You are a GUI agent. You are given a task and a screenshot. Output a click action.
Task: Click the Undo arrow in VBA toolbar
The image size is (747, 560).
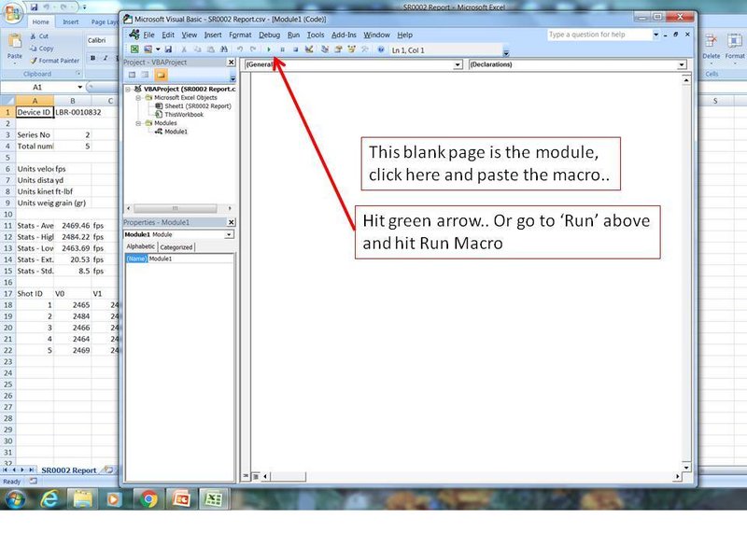point(240,49)
